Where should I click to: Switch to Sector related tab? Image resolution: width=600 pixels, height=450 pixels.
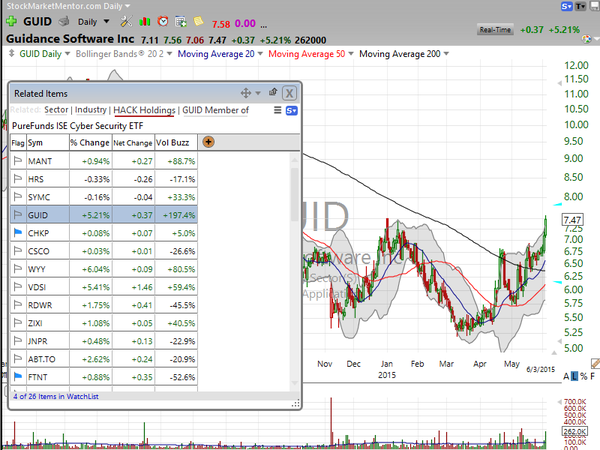tap(56, 110)
